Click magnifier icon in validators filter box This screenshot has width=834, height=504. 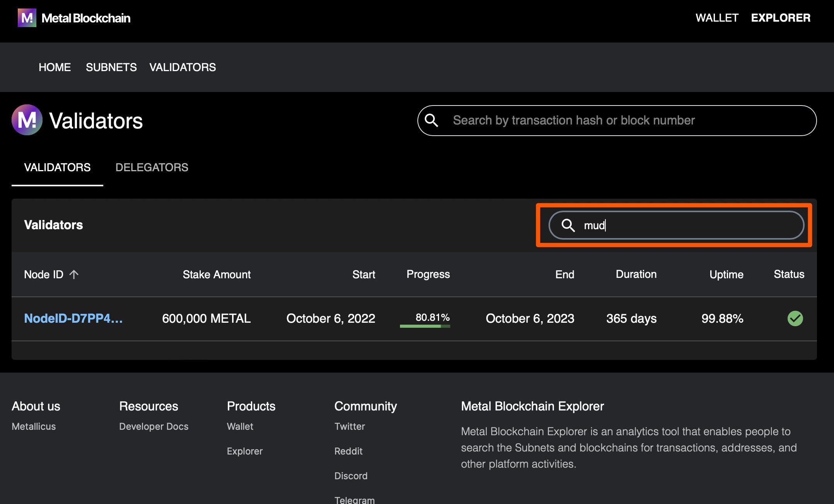point(568,225)
